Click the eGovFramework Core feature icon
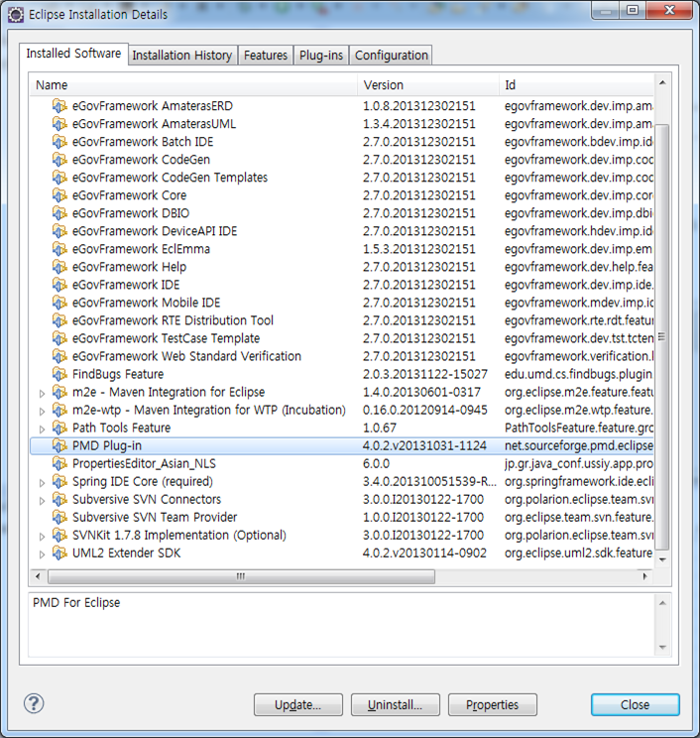700x738 pixels. pos(59,195)
